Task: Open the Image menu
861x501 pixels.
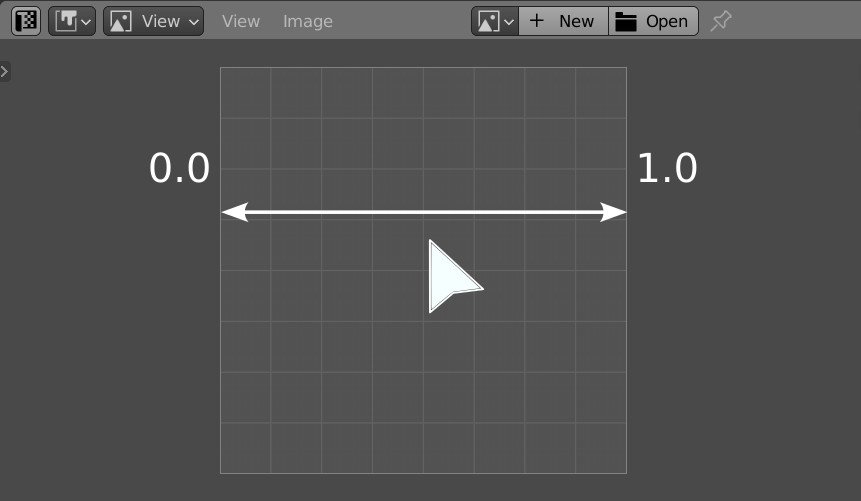Action: tap(308, 21)
